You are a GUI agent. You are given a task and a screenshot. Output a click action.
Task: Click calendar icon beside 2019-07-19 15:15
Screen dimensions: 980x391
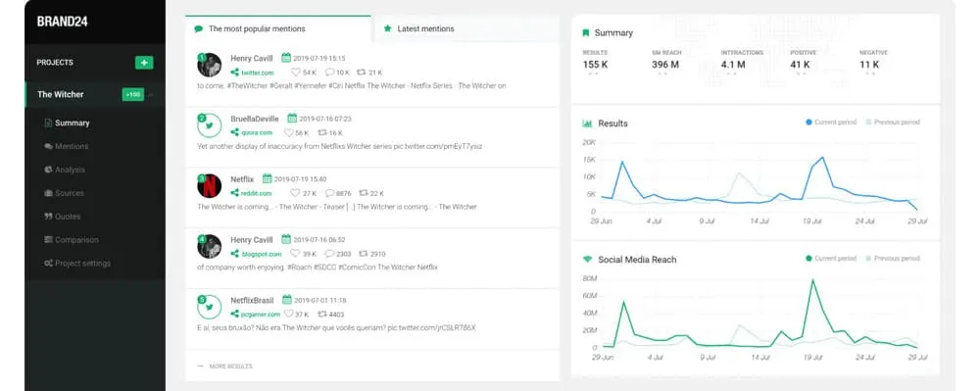point(286,58)
